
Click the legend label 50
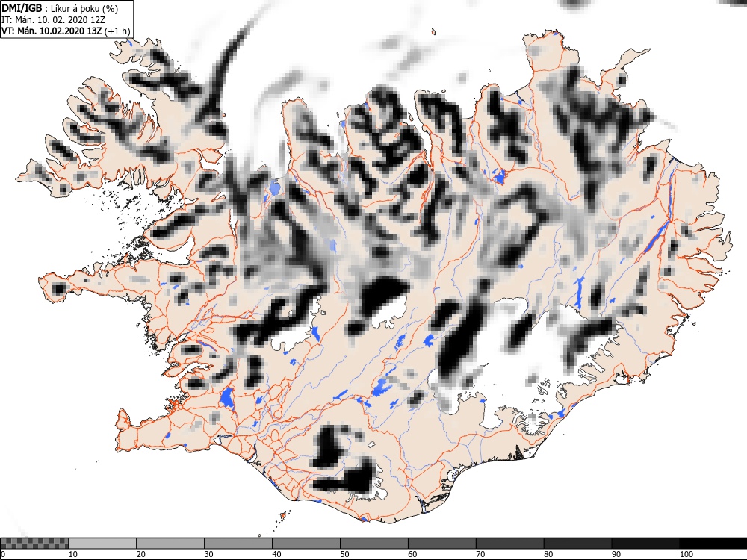point(344,554)
